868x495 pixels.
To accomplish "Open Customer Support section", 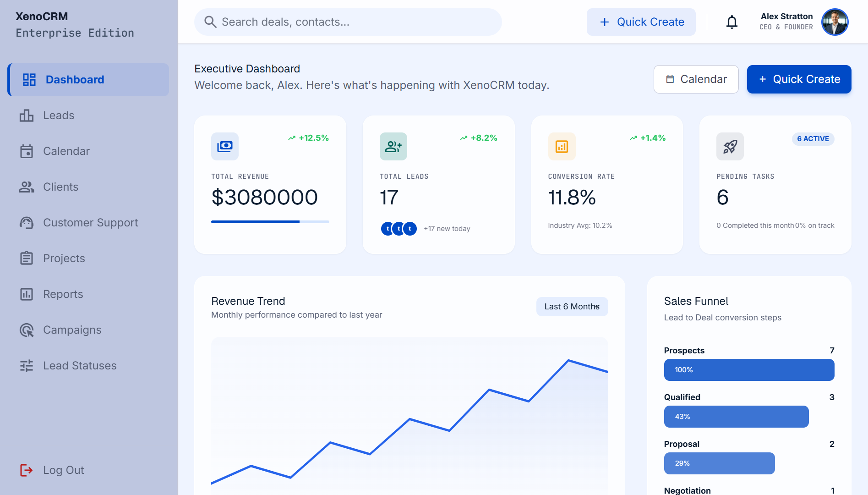I will point(88,223).
